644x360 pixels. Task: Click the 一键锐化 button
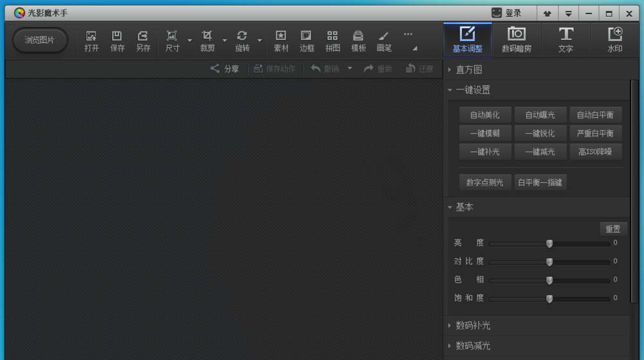coord(540,133)
